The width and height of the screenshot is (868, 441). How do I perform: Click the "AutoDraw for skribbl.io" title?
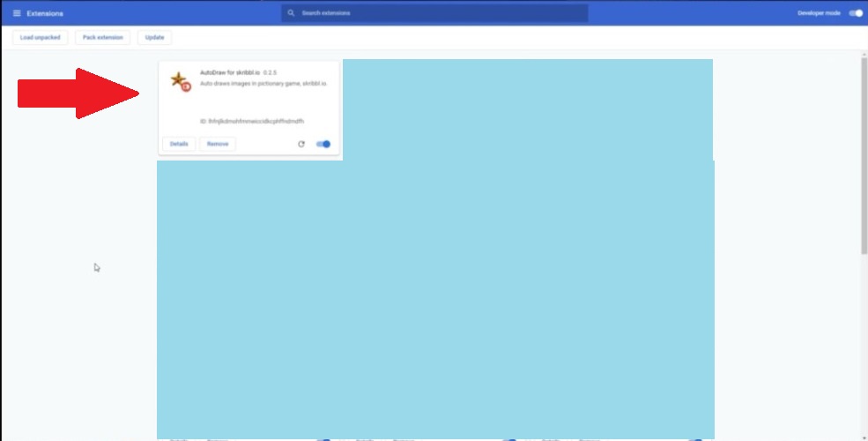[230, 72]
